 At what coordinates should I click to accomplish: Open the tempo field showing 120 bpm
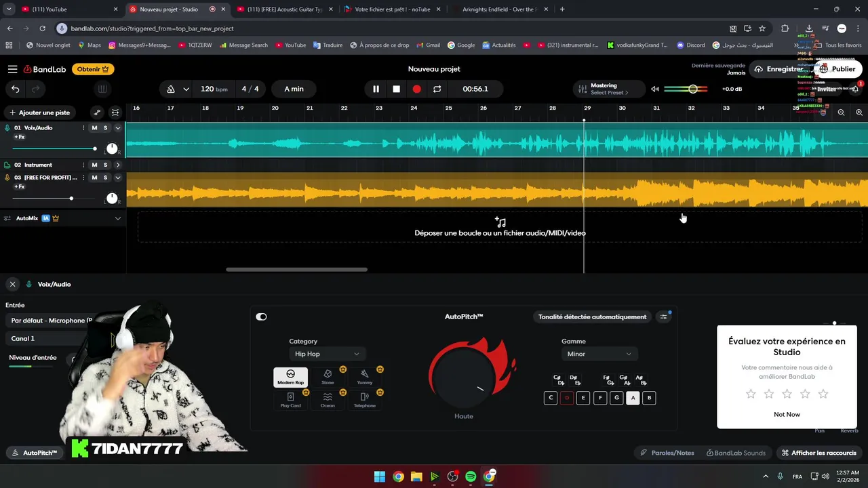tap(214, 89)
